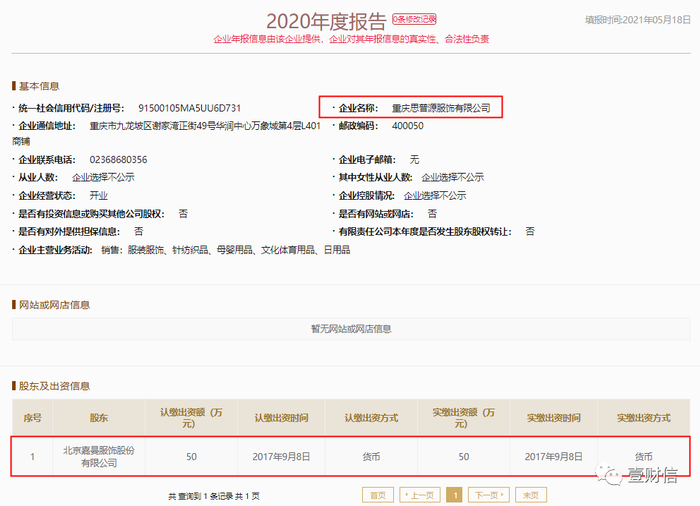Select the 企业通信地址 address value

[166, 134]
